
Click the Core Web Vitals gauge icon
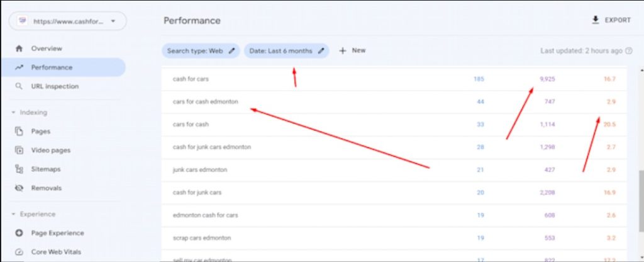click(x=19, y=252)
